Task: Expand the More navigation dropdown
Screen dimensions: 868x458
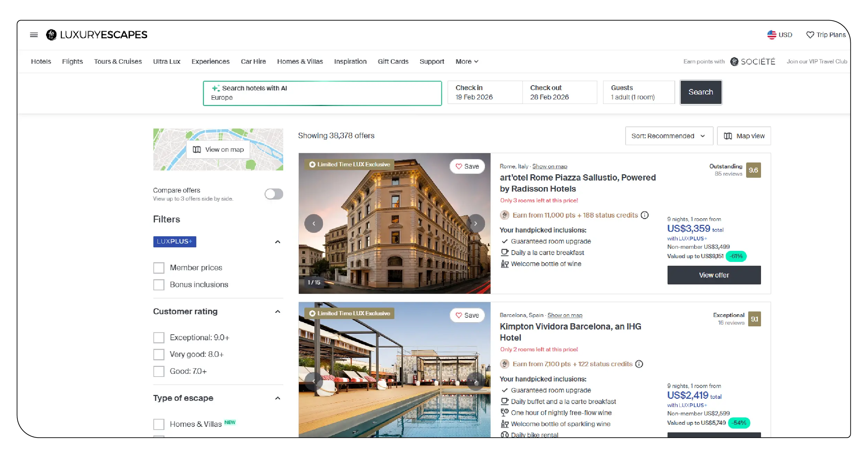Action: (466, 61)
